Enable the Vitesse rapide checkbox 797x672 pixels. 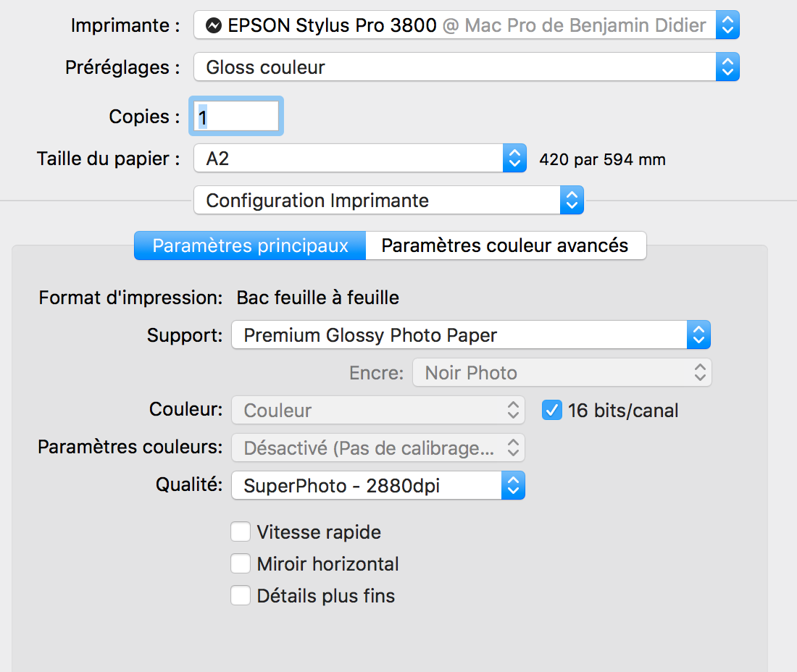pos(241,532)
